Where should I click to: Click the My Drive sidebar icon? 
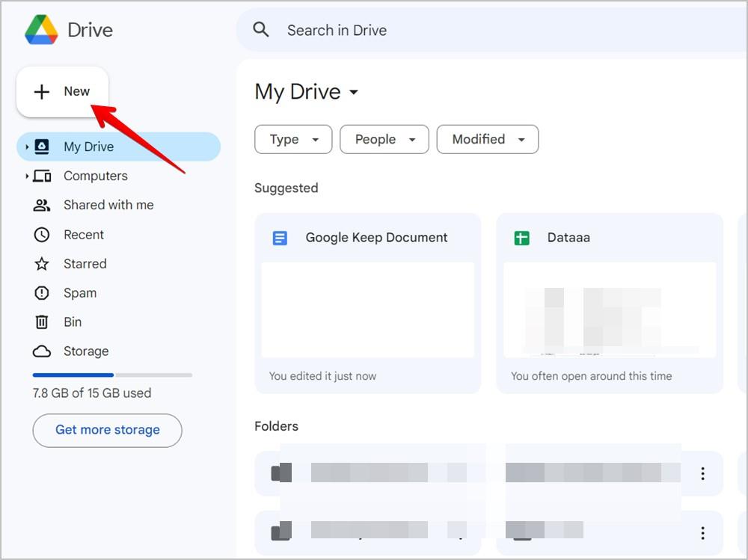click(42, 147)
